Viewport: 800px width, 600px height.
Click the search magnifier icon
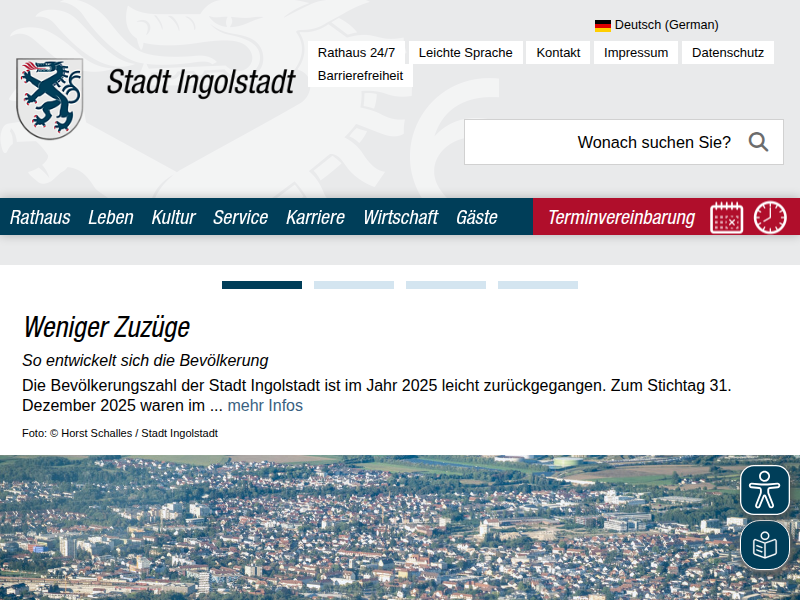[x=758, y=142]
